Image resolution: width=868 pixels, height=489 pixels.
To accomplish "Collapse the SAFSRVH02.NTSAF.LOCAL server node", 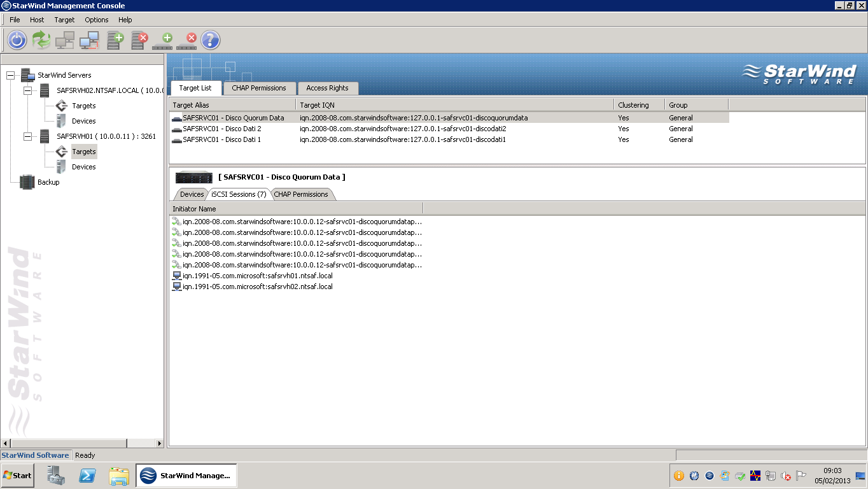I will [x=27, y=90].
